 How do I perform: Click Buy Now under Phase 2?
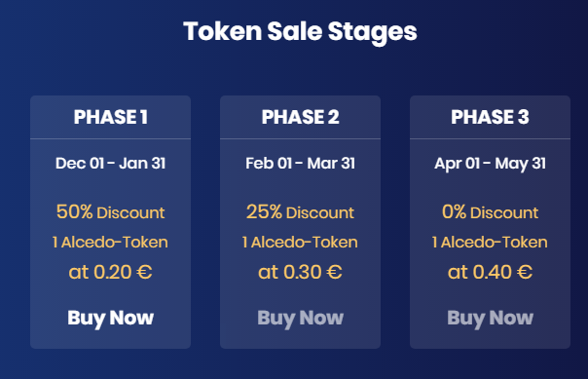301,319
